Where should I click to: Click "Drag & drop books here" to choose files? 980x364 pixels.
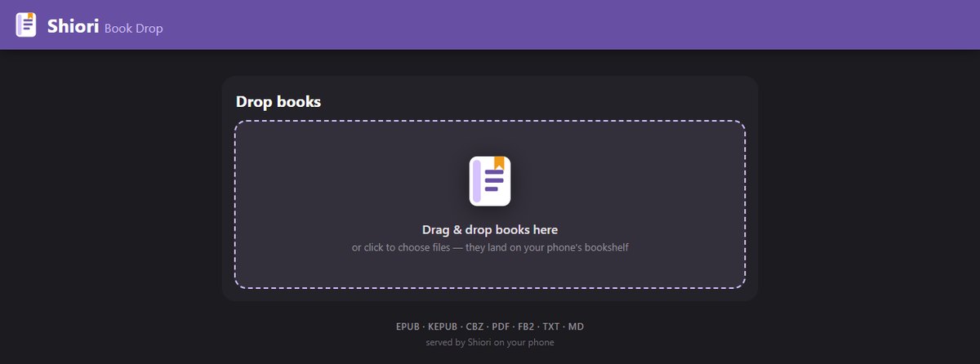pos(490,230)
